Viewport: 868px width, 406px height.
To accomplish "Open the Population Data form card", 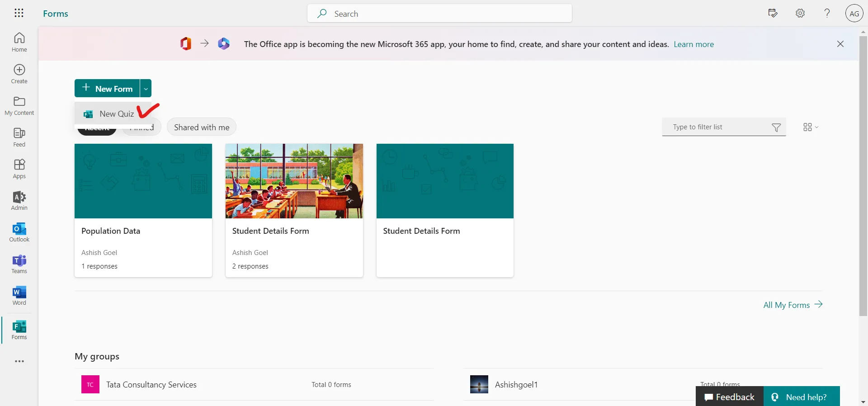I will (x=143, y=210).
